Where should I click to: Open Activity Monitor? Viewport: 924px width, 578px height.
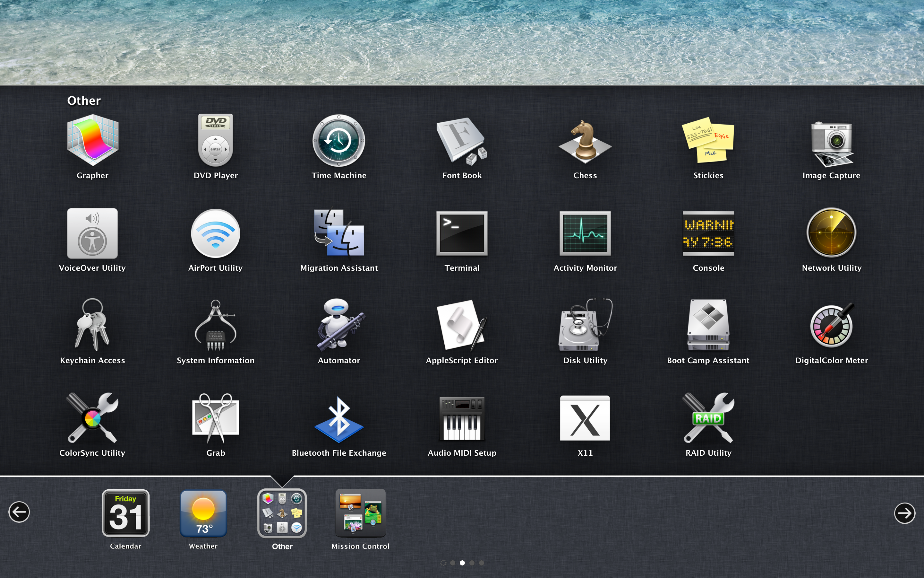(x=585, y=233)
